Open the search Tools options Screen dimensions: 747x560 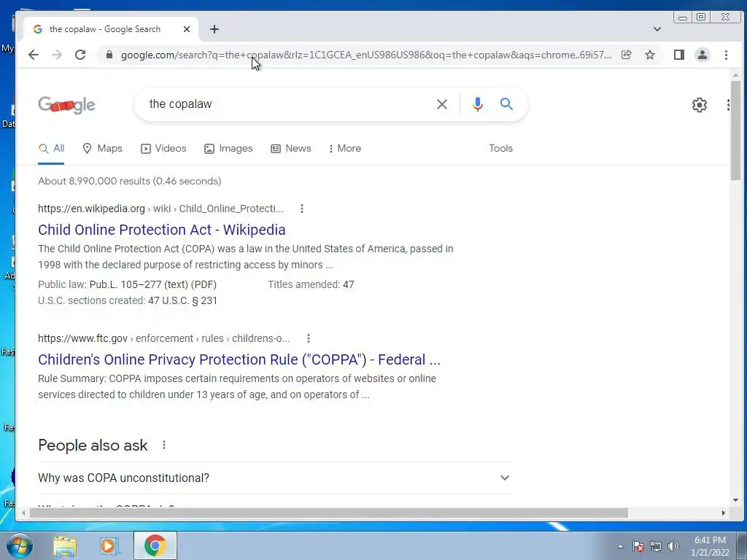500,149
